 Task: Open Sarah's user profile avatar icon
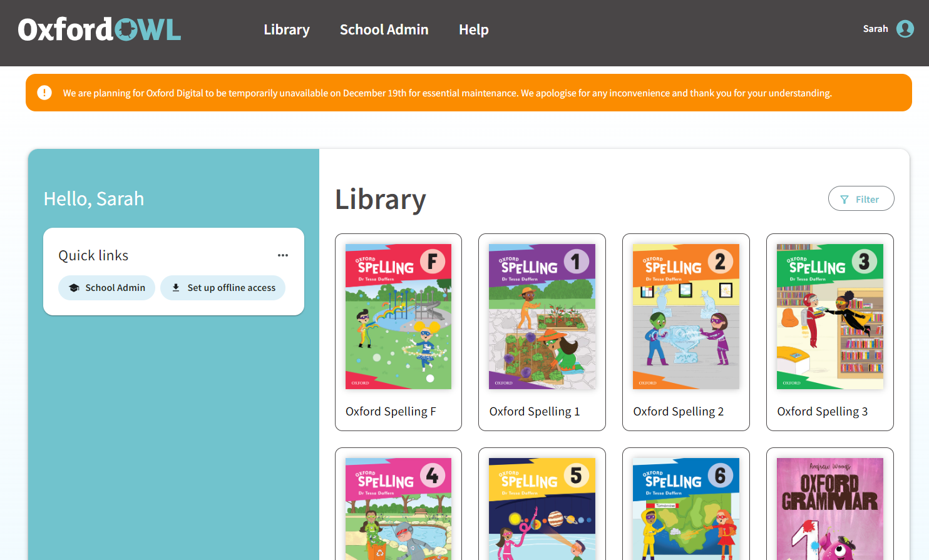pyautogui.click(x=905, y=29)
